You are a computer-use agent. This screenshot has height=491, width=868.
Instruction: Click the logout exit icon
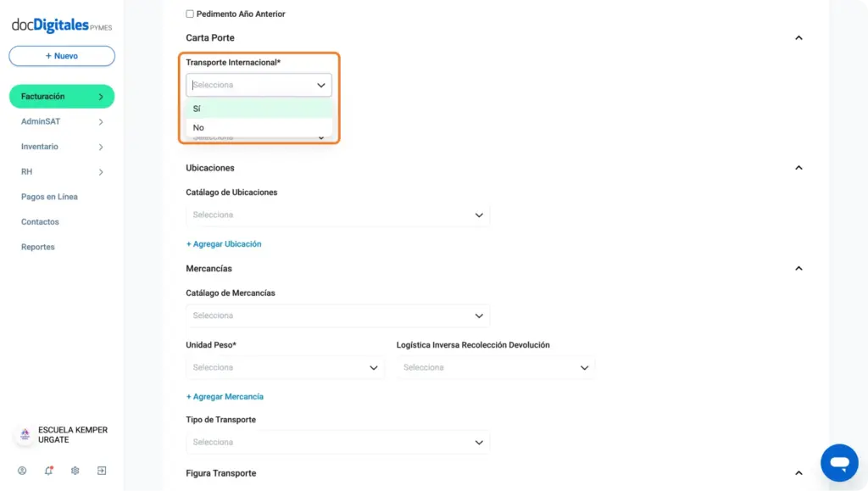click(102, 471)
